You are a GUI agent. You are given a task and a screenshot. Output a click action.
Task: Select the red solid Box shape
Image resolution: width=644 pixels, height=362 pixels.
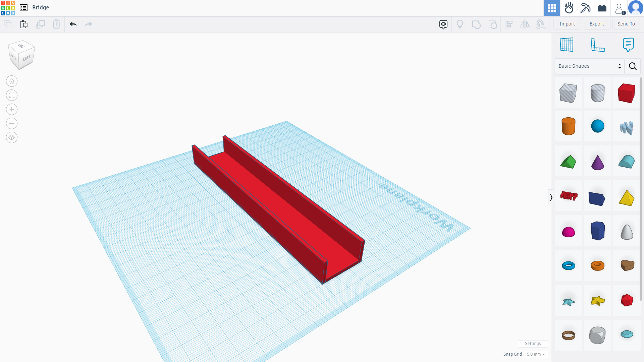tap(626, 93)
